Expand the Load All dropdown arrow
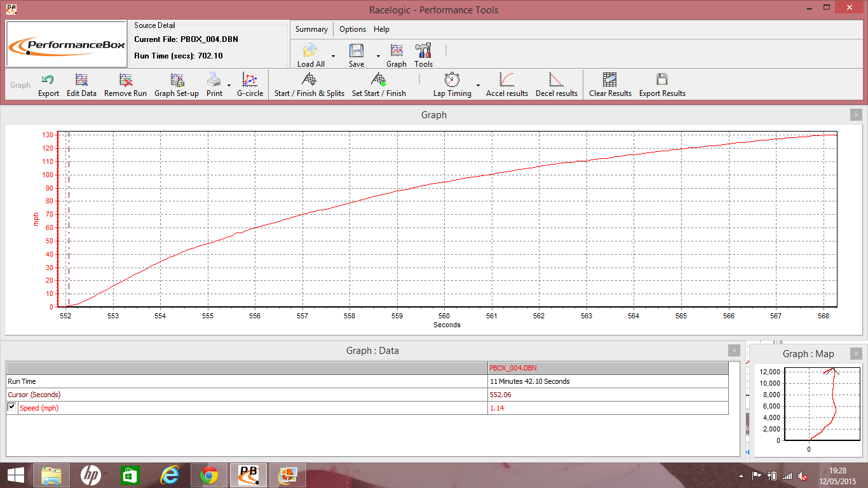Viewport: 868px width, 488px height. 333,56
